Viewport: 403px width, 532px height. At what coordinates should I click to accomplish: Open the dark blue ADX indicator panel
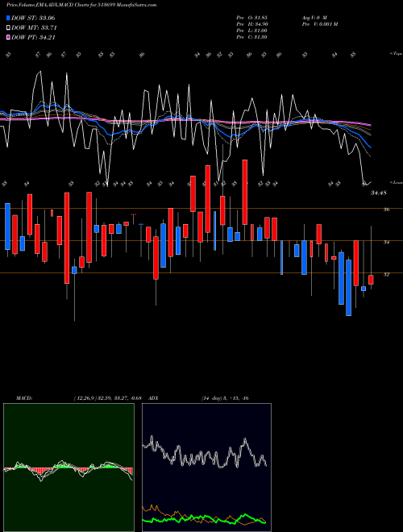pos(206,468)
